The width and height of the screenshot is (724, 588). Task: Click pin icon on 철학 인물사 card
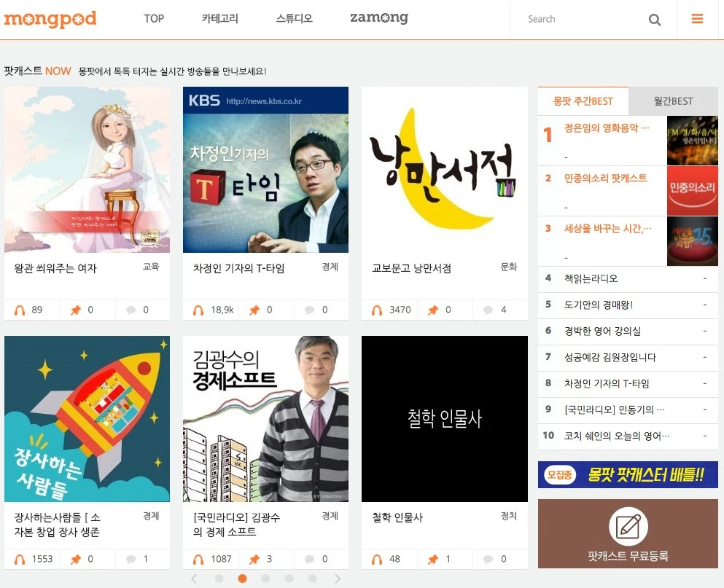(x=432, y=560)
